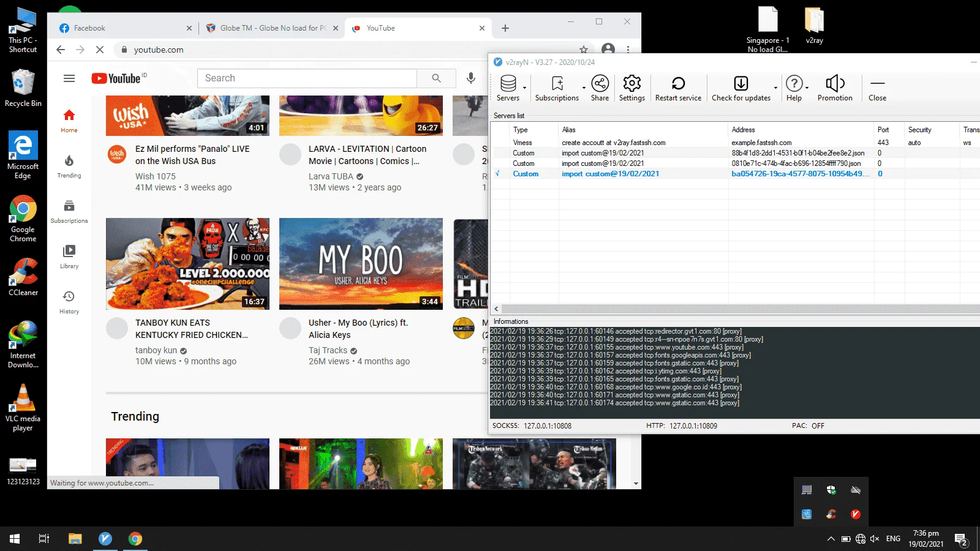Open Chrome three-dot menu
This screenshot has width=980, height=551.
628,50
